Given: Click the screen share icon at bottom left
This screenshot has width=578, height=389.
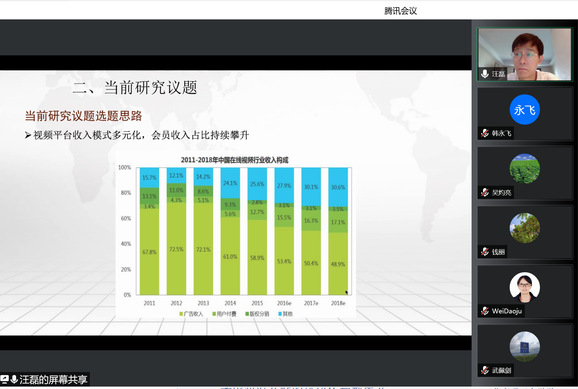Looking at the screenshot, I should pyautogui.click(x=5, y=379).
